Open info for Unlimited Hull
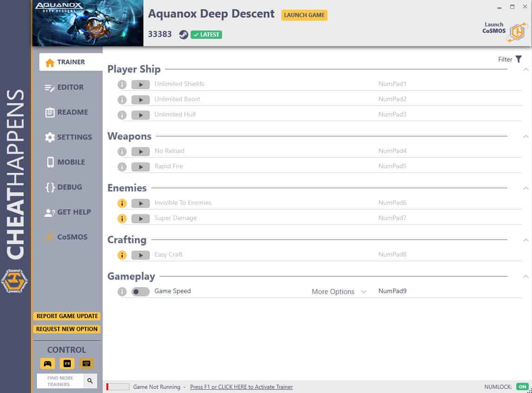532x393 pixels. pos(122,115)
